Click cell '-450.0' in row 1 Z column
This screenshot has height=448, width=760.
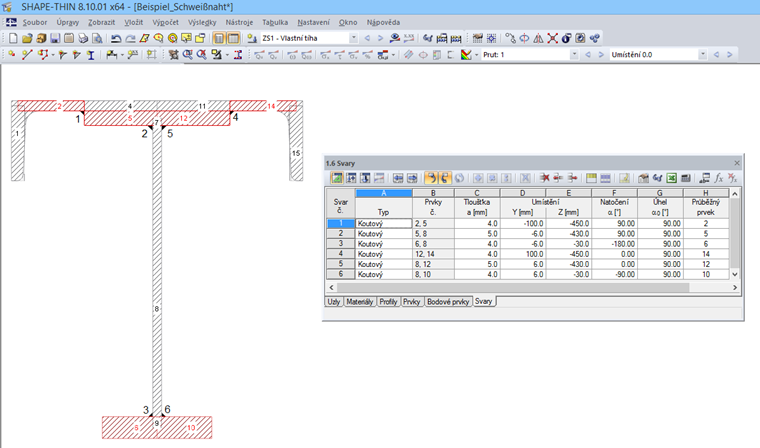pyautogui.click(x=569, y=224)
